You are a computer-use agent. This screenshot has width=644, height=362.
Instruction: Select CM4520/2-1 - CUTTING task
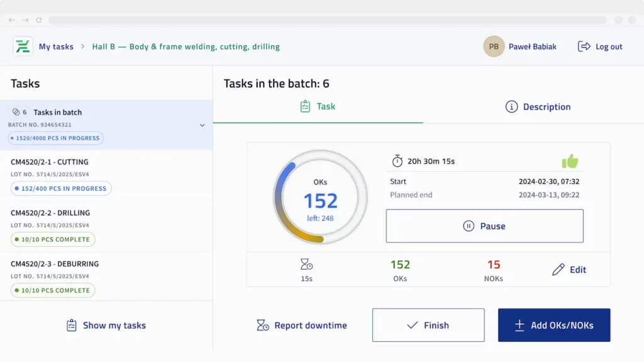[106, 175]
